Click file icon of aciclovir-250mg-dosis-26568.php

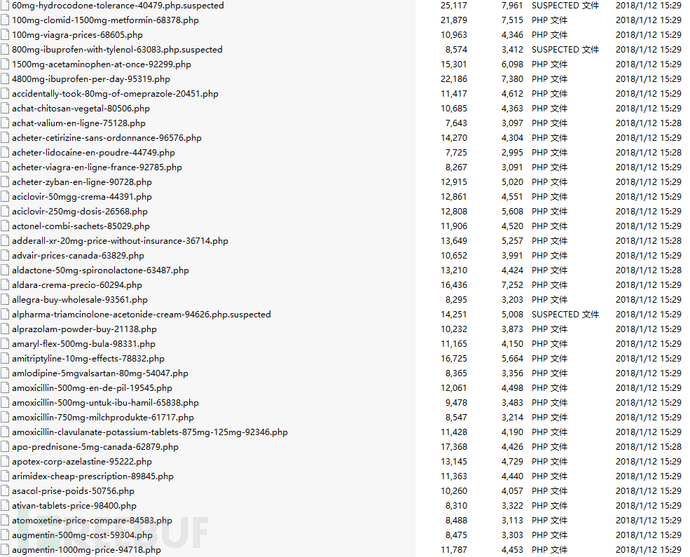click(5, 211)
